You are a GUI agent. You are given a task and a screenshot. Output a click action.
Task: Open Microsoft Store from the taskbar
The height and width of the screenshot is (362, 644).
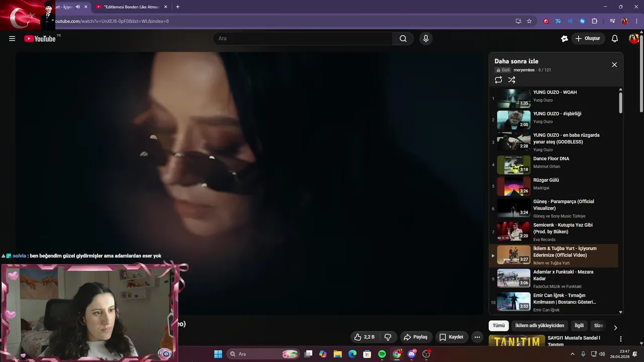(367, 354)
